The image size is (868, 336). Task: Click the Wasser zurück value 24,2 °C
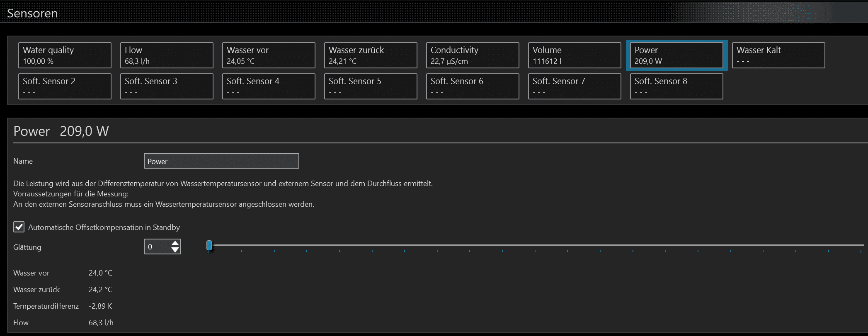[100, 290]
